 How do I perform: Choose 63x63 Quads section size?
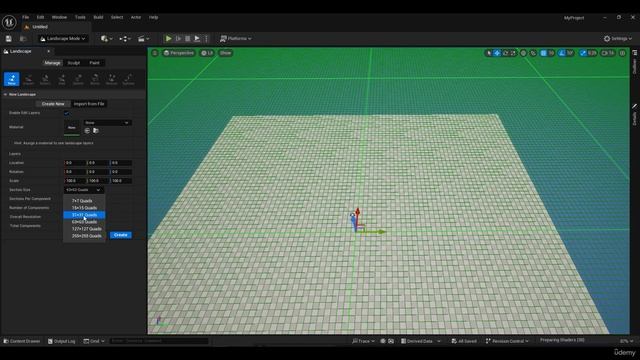[x=84, y=222]
